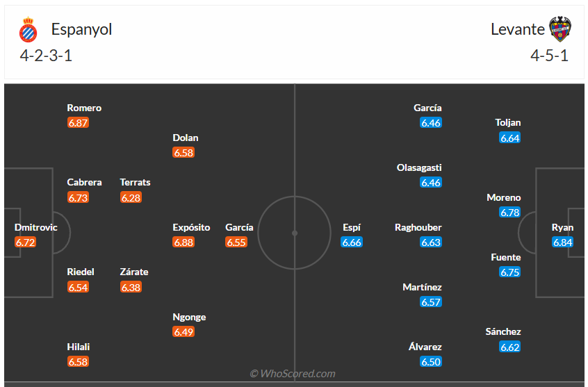588x387 pixels.
Task: Select player Cabrera's name
Action: (84, 182)
